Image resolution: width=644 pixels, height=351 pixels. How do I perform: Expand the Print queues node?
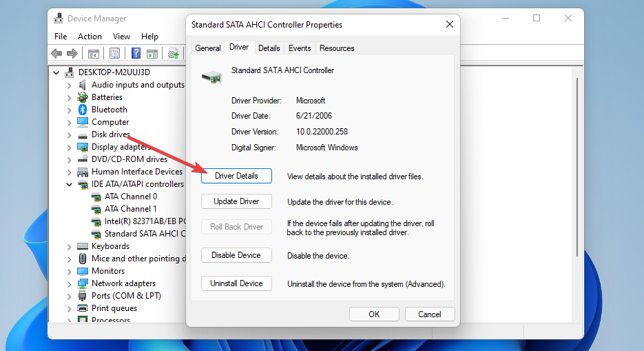click(x=69, y=309)
